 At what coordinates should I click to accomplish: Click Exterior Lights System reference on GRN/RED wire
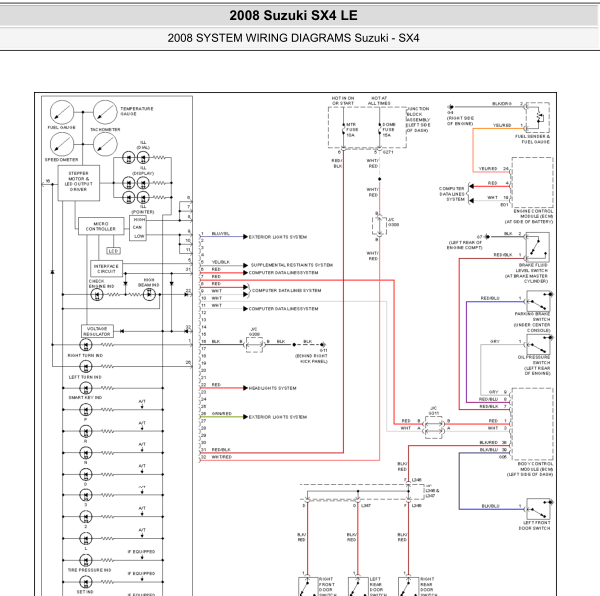(x=278, y=417)
